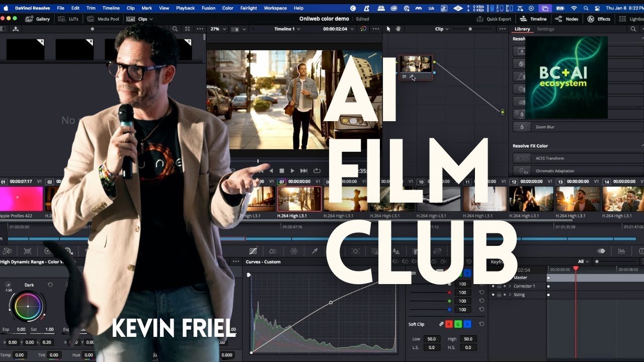The width and height of the screenshot is (644, 362).
Task: Switch to the Library tab
Action: click(x=522, y=29)
